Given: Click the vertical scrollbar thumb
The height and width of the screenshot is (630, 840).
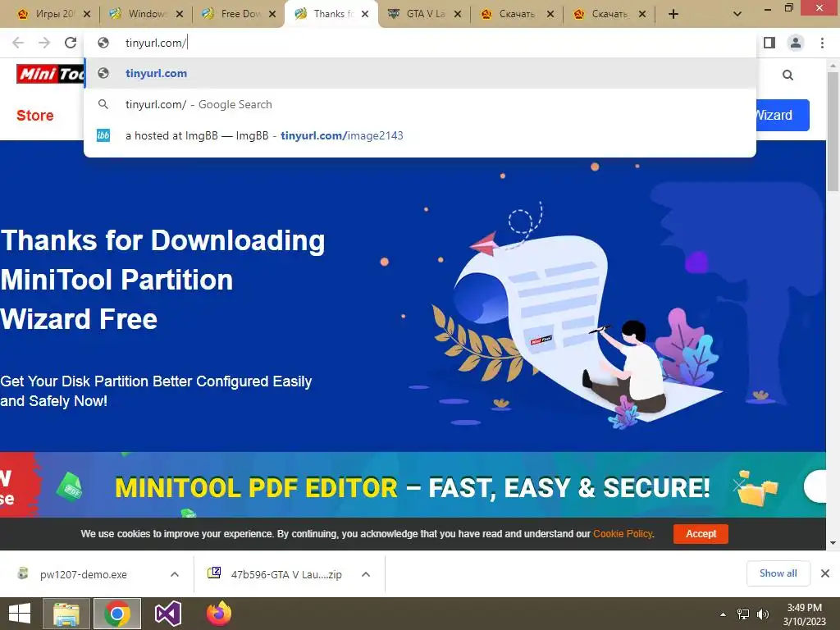Looking at the screenshot, I should coord(833,131).
